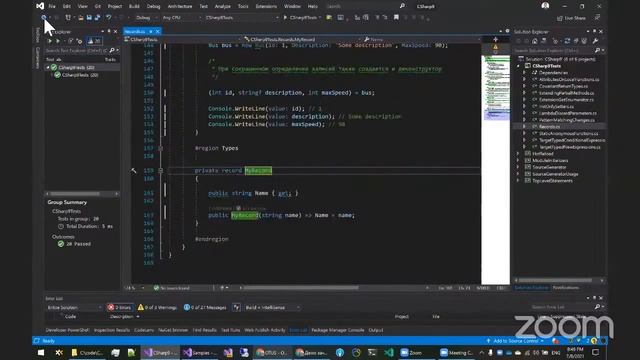Screen dimensions: 640x360
Task: Open the Architecture menu
Action: point(180,7)
